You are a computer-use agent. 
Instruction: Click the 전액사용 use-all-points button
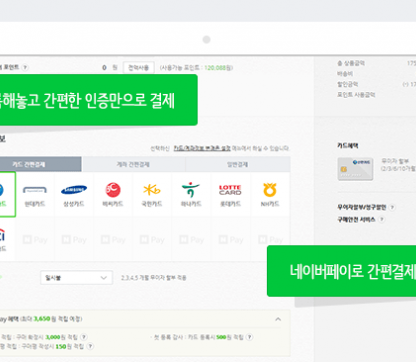[138, 68]
